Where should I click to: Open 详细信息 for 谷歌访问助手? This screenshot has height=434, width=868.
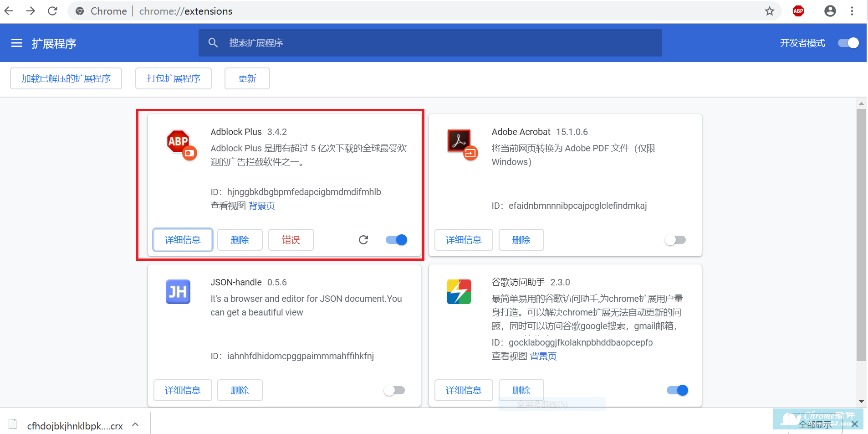click(x=464, y=390)
